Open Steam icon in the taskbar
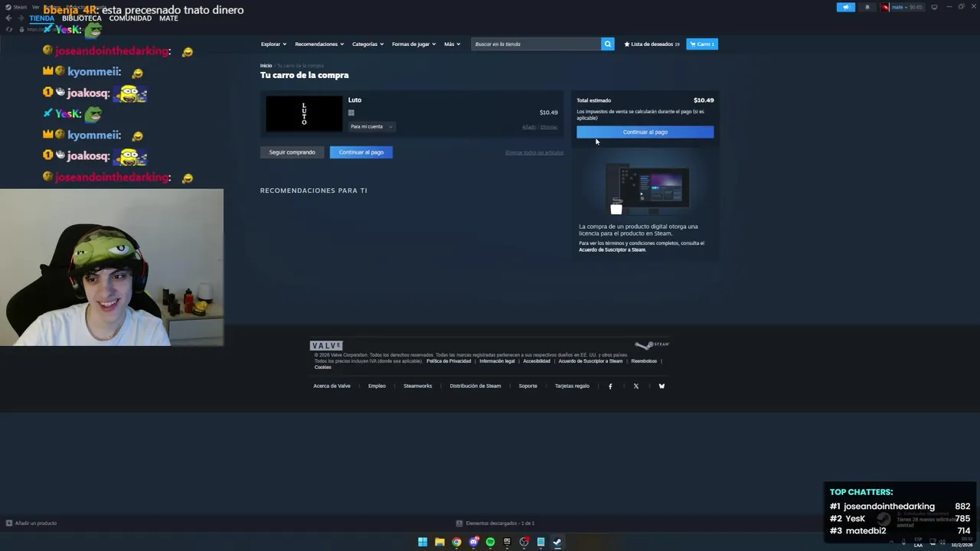Image resolution: width=980 pixels, height=551 pixels. click(x=557, y=543)
